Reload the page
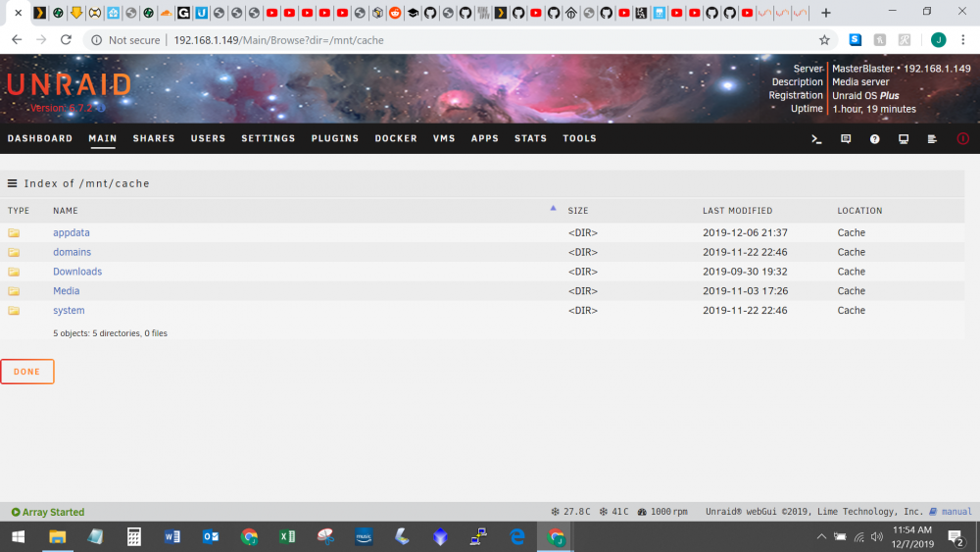Screen dimensions: 980x552 [x=66, y=40]
